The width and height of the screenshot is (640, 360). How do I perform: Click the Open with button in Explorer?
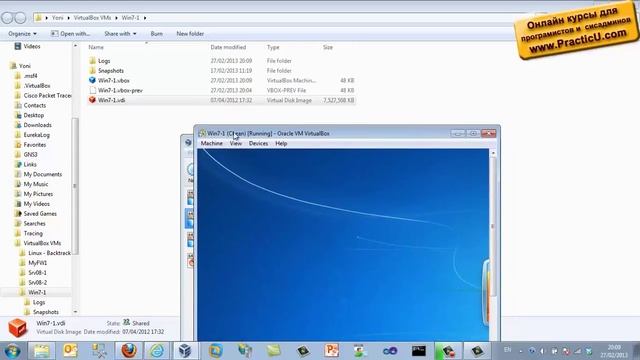coord(71,34)
